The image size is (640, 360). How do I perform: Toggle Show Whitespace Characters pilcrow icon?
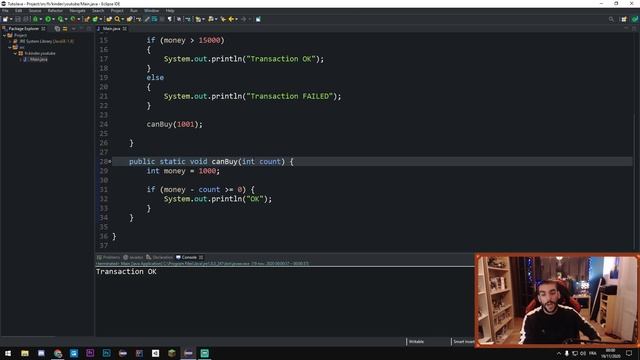[170, 19]
